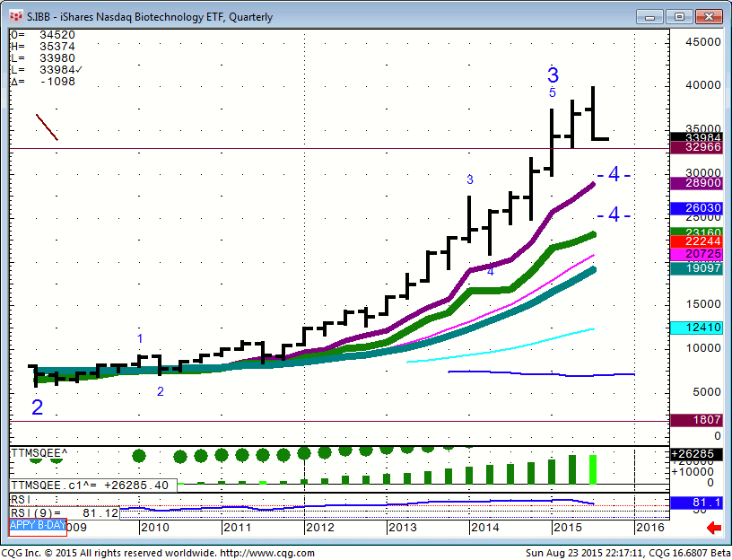Click the 33984 last price tag
Screen dimensions: 732x560
click(696, 137)
